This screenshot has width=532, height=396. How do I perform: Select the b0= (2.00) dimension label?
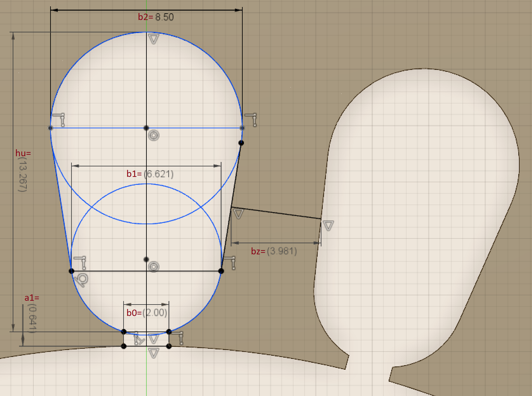[x=147, y=313]
